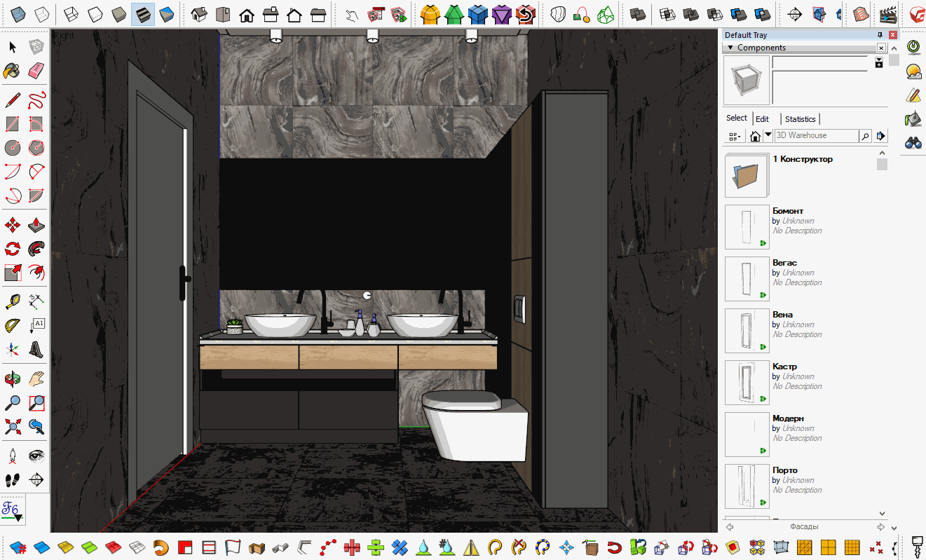Screen dimensions: 926x560
Task: Click the 3D Warehouse search button
Action: pos(865,136)
